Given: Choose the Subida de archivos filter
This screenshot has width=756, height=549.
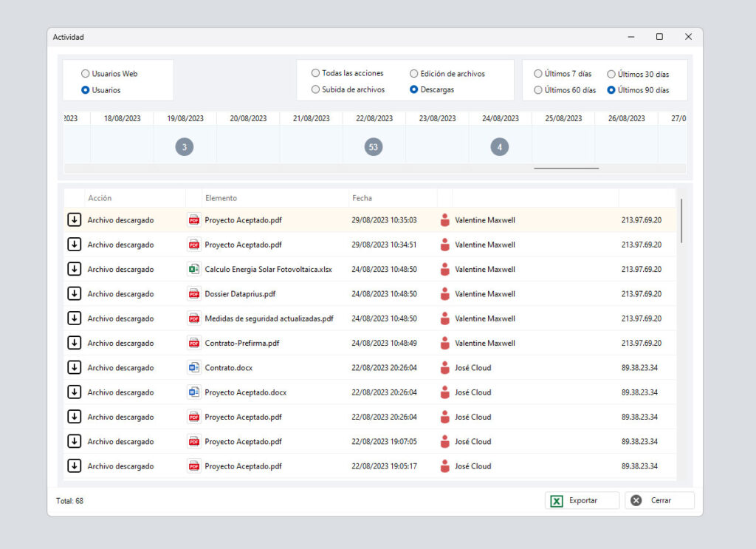Looking at the screenshot, I should [x=315, y=89].
